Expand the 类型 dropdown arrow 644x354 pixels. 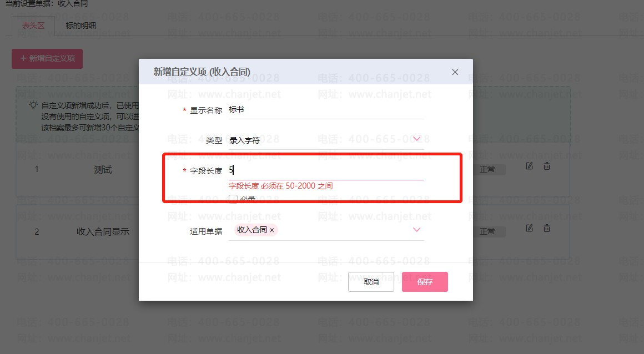click(416, 139)
